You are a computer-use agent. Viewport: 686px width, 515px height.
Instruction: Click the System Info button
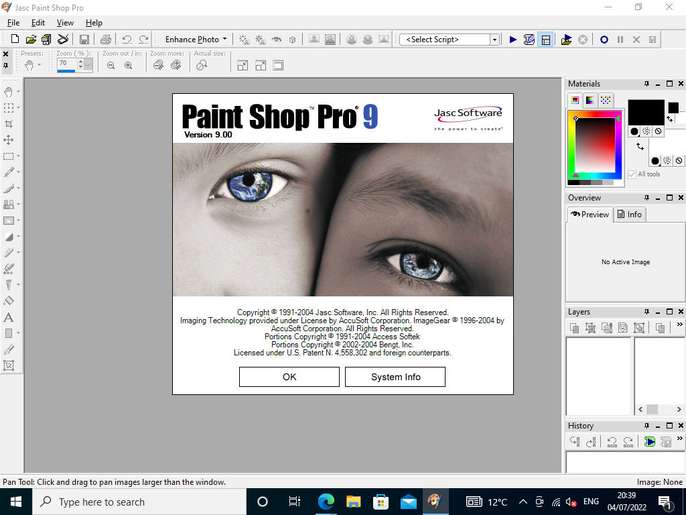[x=396, y=377]
